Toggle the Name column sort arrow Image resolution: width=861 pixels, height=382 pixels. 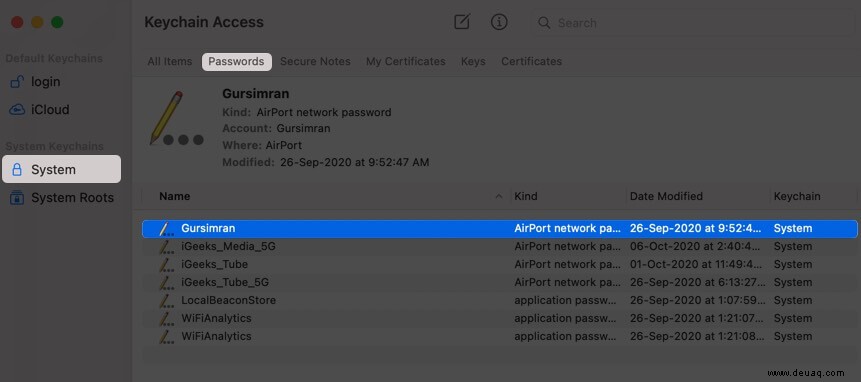pos(499,196)
